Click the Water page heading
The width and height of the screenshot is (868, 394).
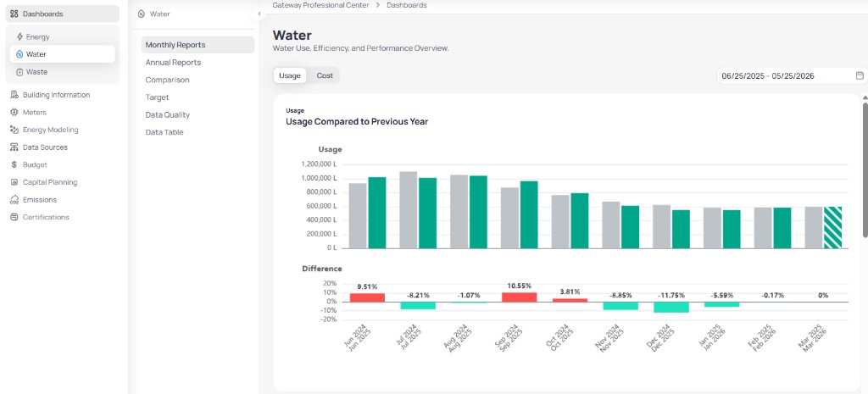coord(292,36)
